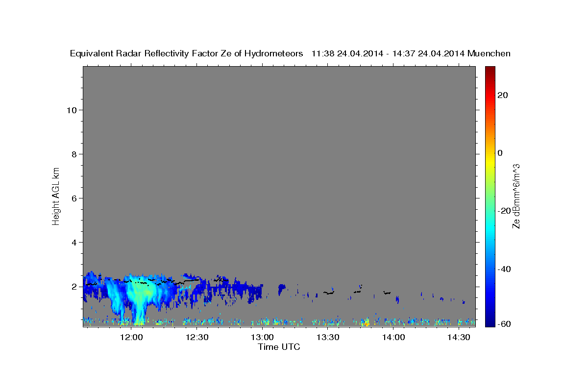Click the "Muenchen" location in the title
Image resolution: width=588 pixels, height=392 pixels.
click(489, 54)
